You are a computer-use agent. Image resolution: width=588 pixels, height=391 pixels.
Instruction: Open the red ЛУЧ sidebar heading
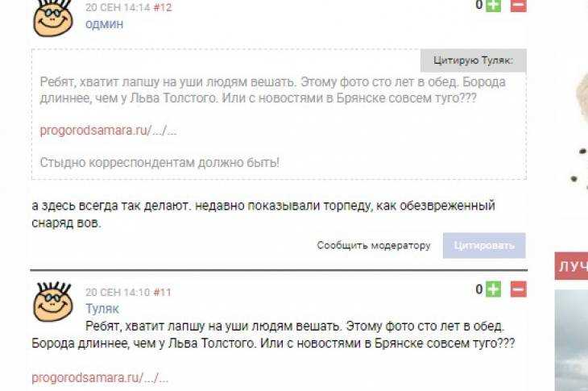click(x=572, y=266)
